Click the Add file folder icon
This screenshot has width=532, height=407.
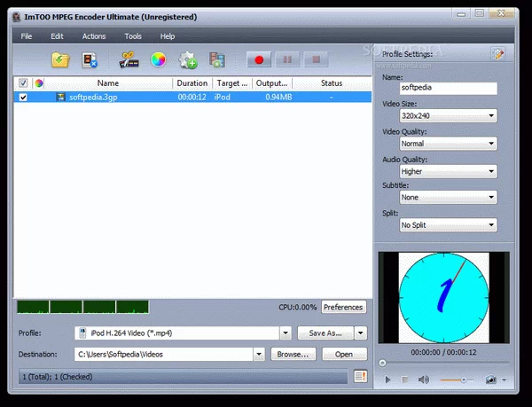pos(60,60)
